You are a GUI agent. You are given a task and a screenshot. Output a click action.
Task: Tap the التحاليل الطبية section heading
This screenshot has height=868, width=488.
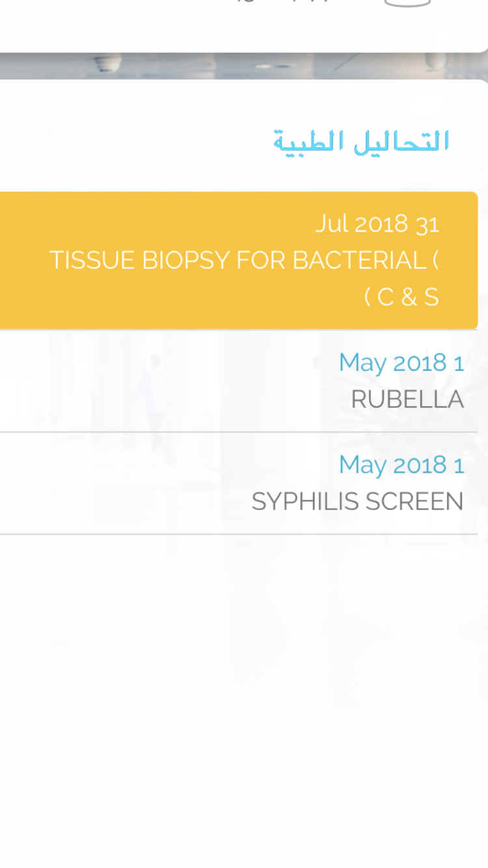tap(362, 142)
